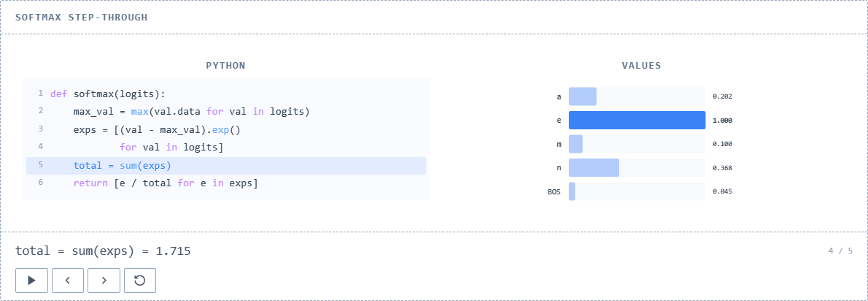Click the 'total = sum(exps) = 1.715' caption

(x=103, y=251)
